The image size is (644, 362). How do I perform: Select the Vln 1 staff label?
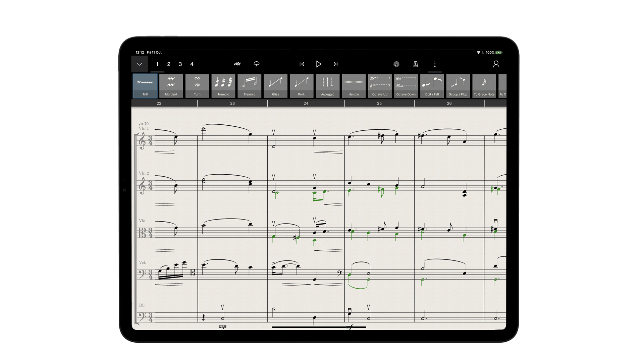[144, 128]
